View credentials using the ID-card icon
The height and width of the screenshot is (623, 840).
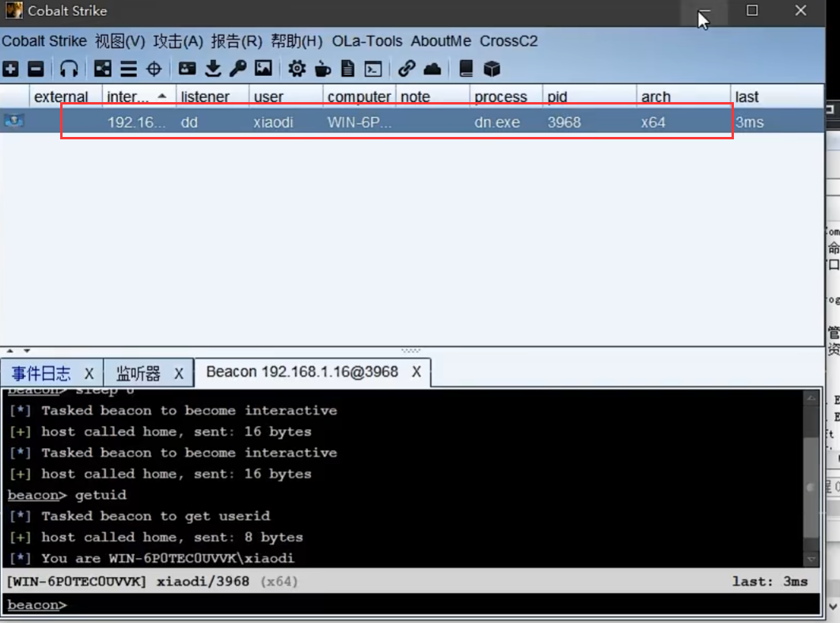pos(186,68)
